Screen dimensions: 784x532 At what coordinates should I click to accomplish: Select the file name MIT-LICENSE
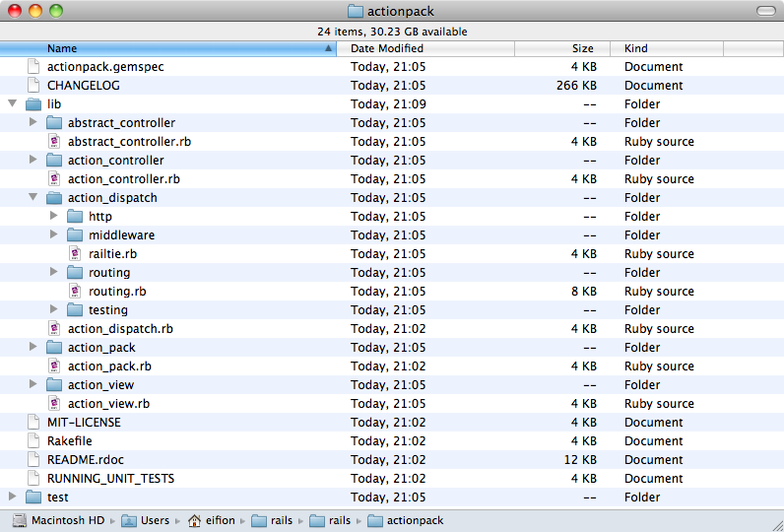coord(84,423)
